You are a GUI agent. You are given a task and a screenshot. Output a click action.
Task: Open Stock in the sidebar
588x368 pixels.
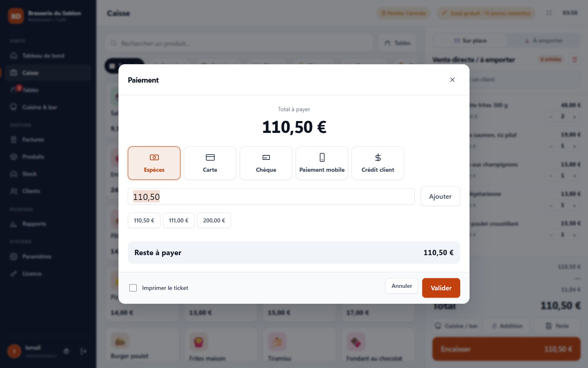pyautogui.click(x=48, y=174)
